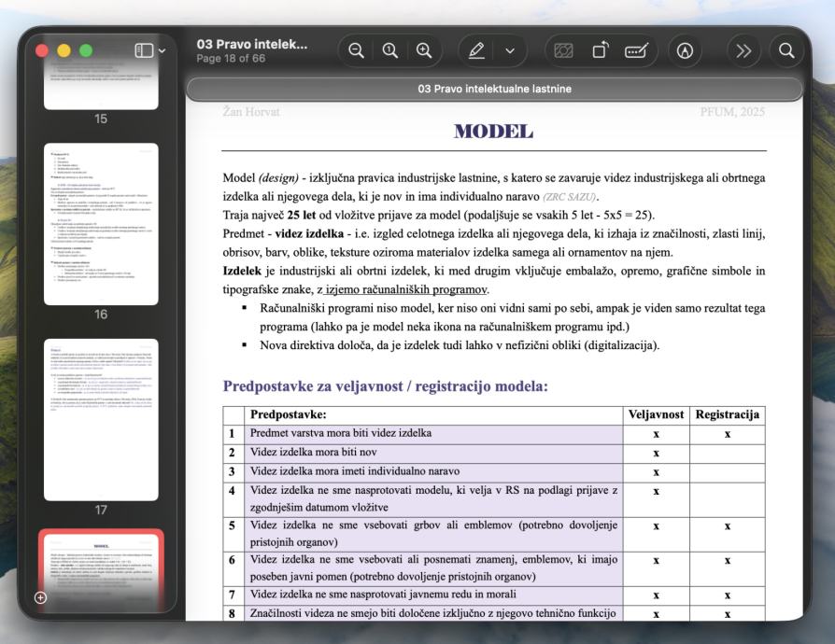The width and height of the screenshot is (835, 644).
Task: Open the highlight color dropdown arrow
Action: [510, 50]
